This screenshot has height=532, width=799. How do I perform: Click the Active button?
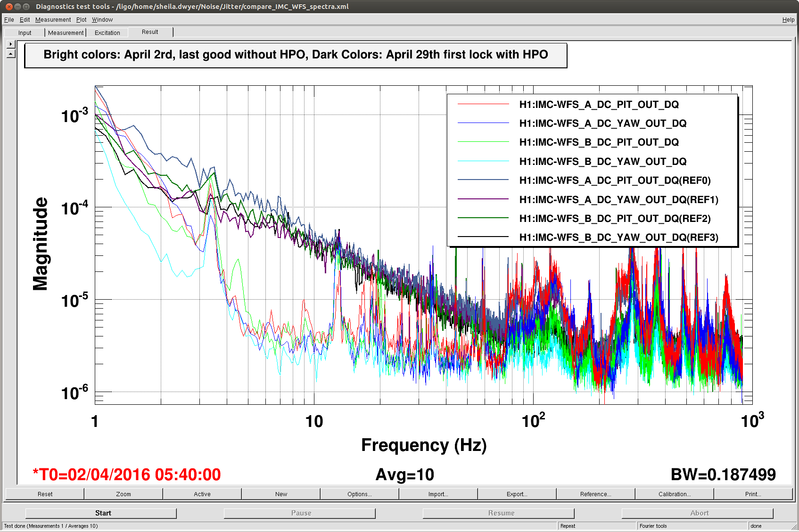pos(202,494)
